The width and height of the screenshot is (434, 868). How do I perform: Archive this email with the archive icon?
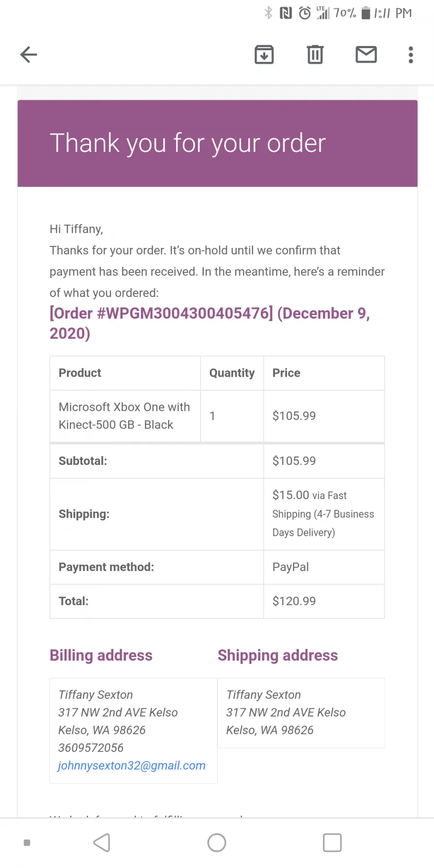click(x=264, y=54)
